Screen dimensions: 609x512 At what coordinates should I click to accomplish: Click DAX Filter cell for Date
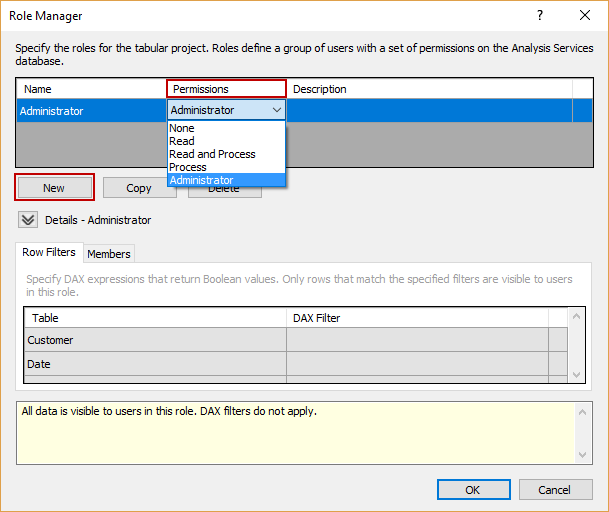416,364
